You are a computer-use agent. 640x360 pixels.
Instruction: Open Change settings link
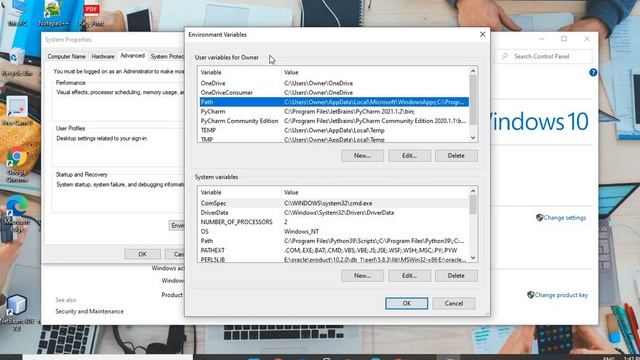point(564,218)
